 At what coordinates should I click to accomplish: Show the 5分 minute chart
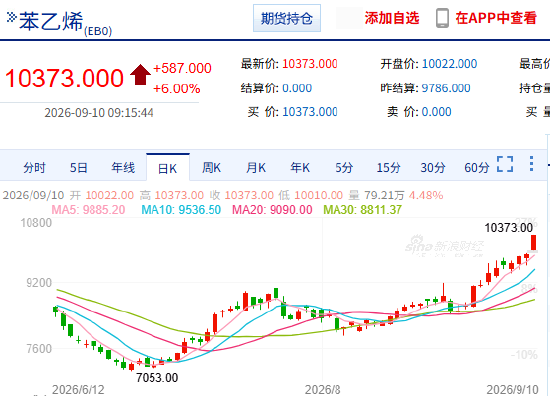point(344,168)
